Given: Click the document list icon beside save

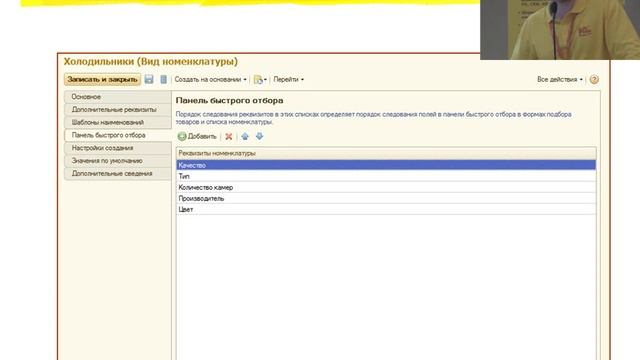Looking at the screenshot, I should click(164, 79).
